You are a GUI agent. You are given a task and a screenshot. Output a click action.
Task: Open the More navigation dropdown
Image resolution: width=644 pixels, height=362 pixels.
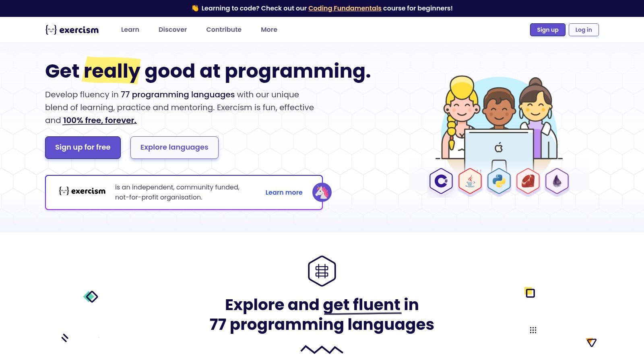269,29
